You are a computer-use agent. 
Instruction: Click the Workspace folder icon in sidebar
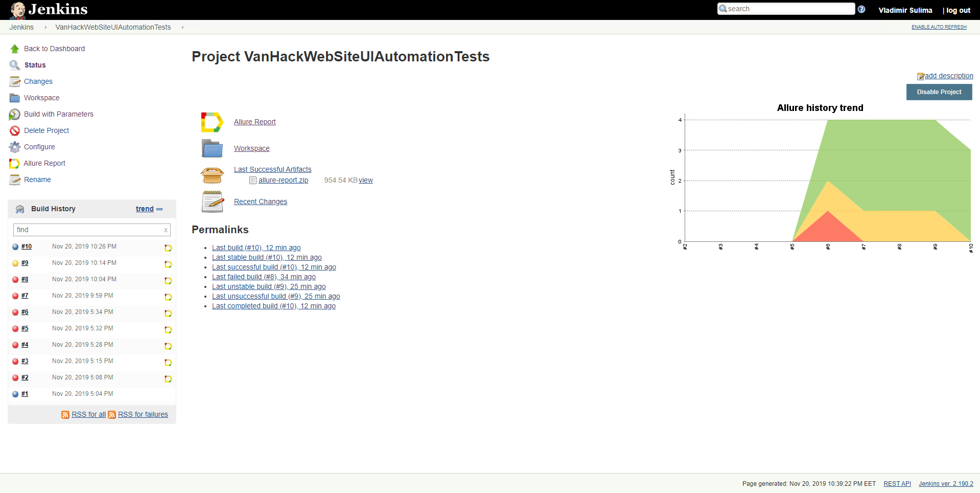(14, 98)
